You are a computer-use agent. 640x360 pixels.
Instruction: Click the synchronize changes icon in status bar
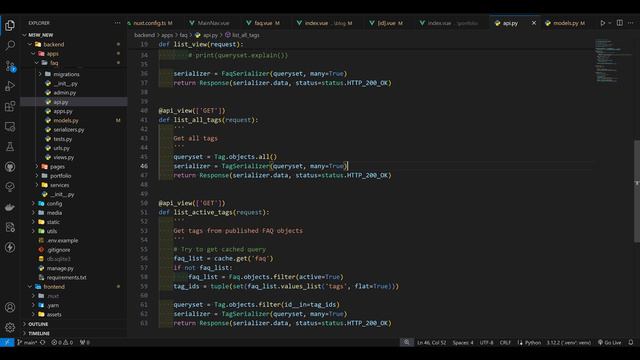(x=43, y=342)
